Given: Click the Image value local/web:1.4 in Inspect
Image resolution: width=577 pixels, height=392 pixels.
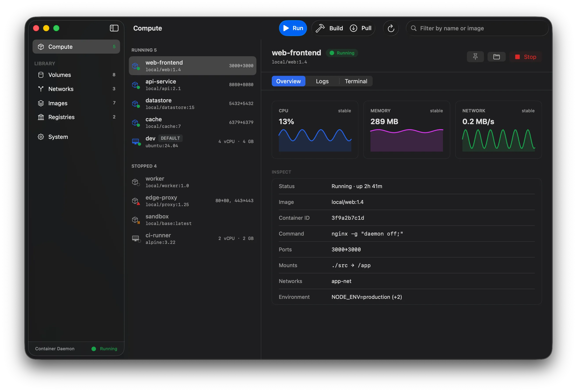Looking at the screenshot, I should pos(347,202).
